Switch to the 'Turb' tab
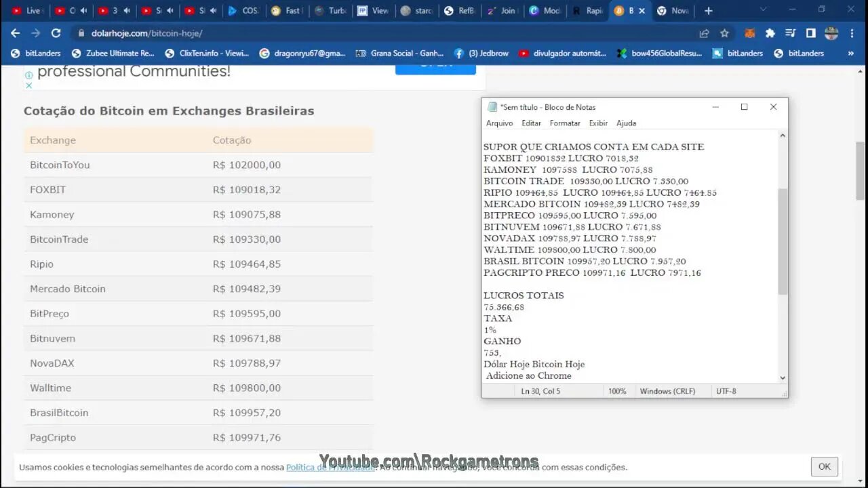The image size is (868, 488). 330,11
